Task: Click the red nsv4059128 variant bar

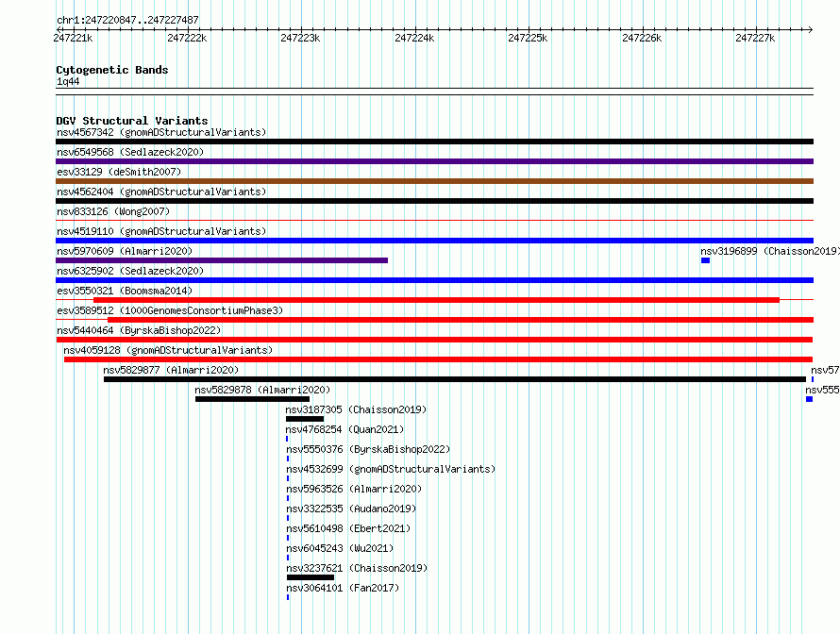Action: [x=438, y=359]
